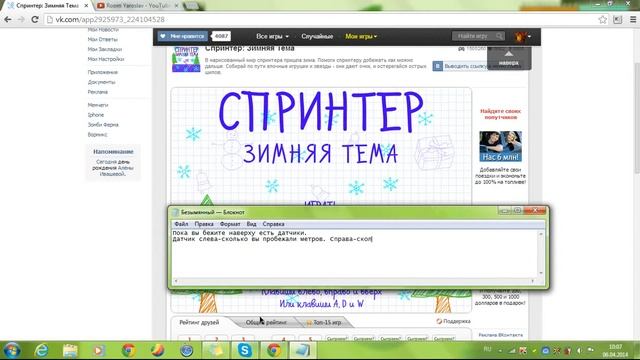Click the 'Найти игру' search field
The image size is (640, 360).
point(473,36)
